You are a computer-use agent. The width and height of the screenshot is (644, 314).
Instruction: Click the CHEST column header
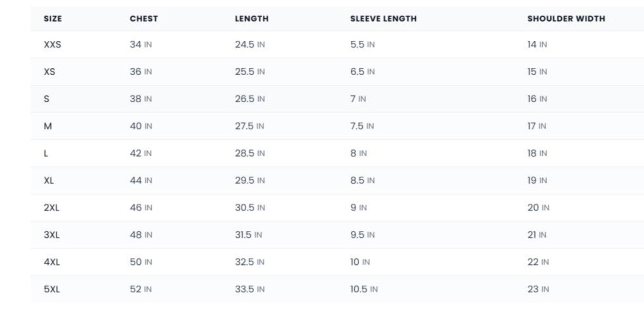point(144,19)
